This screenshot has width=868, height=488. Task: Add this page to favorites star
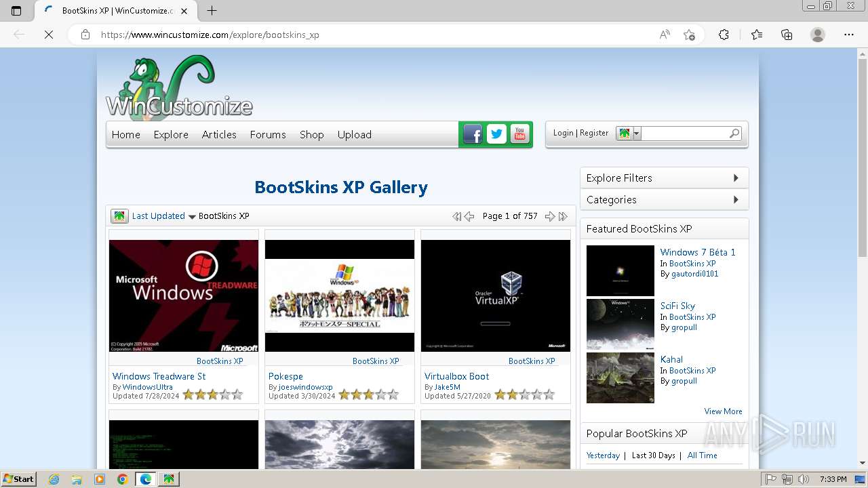689,35
